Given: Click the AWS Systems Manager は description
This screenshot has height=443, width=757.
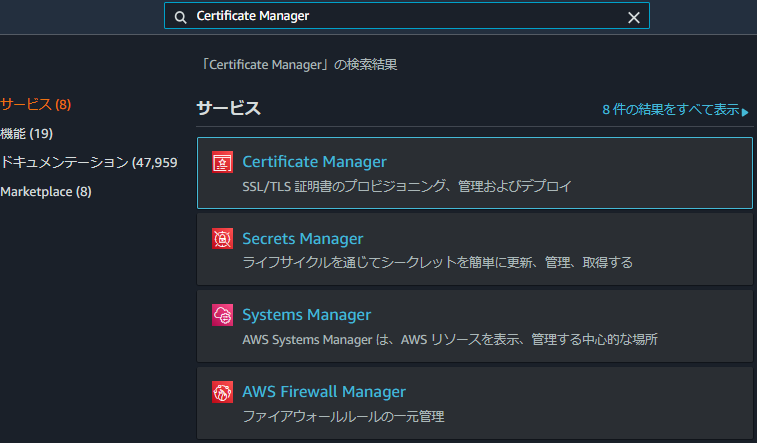Looking at the screenshot, I should click(x=450, y=339).
